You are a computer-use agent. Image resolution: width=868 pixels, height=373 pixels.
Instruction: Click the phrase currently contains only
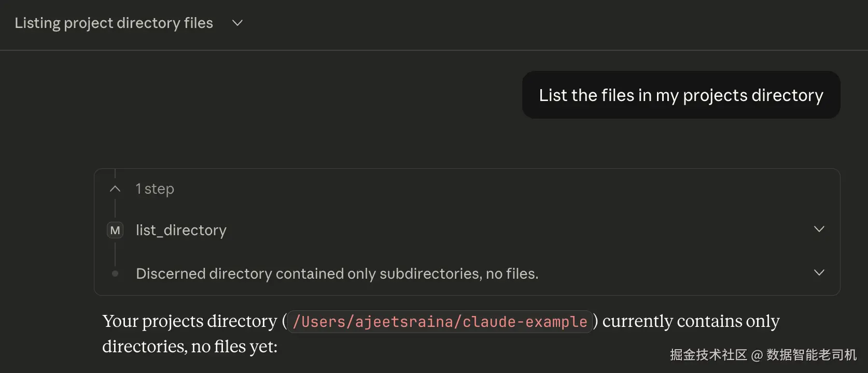691,321
